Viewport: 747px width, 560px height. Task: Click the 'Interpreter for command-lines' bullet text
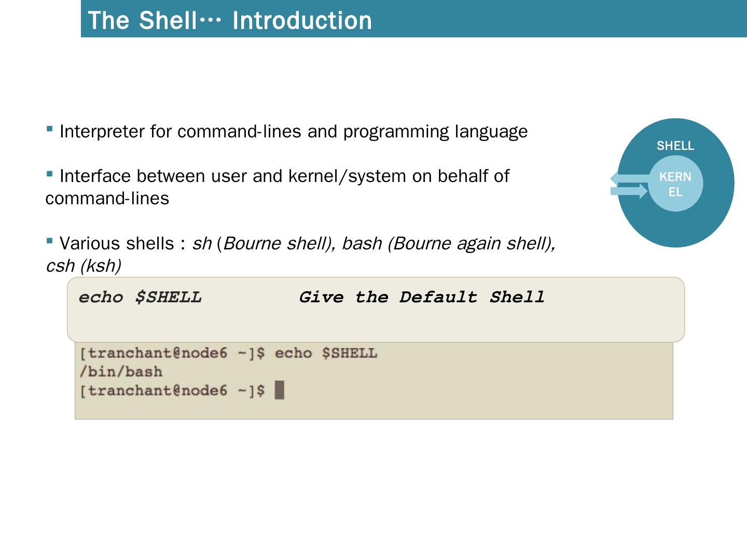coord(293,132)
